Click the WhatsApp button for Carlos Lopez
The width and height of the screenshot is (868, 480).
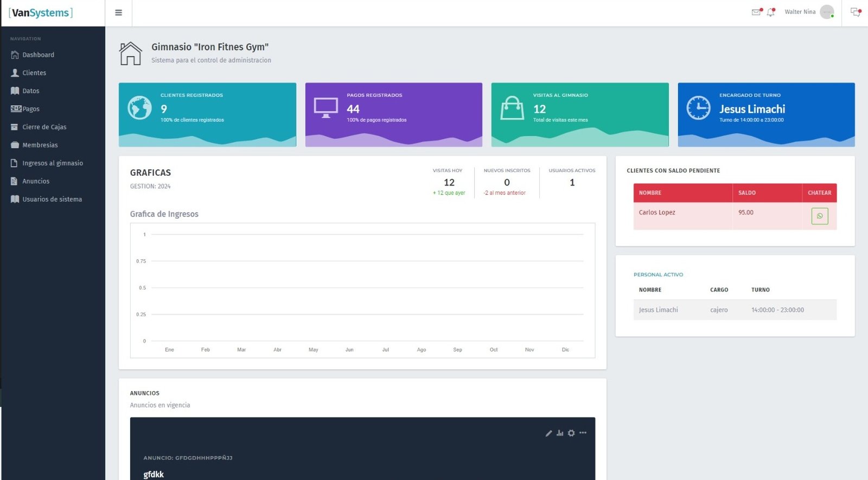coord(819,216)
